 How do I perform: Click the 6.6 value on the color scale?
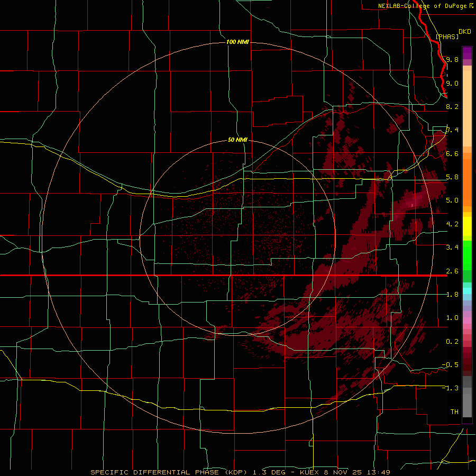[452, 154]
